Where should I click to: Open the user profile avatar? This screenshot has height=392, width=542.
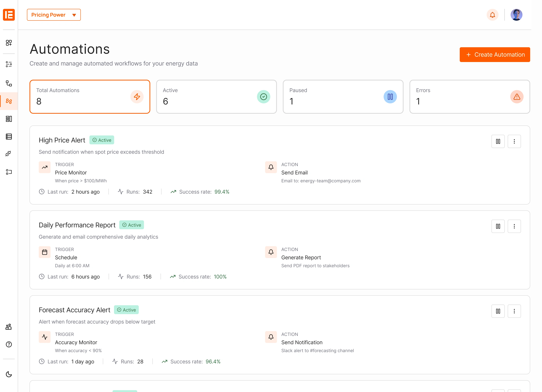click(516, 15)
